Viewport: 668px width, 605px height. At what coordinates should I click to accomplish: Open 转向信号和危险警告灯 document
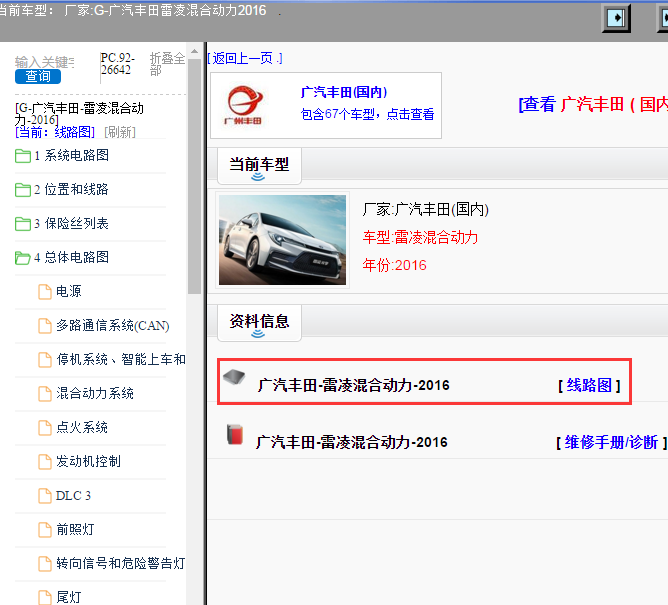[121, 564]
